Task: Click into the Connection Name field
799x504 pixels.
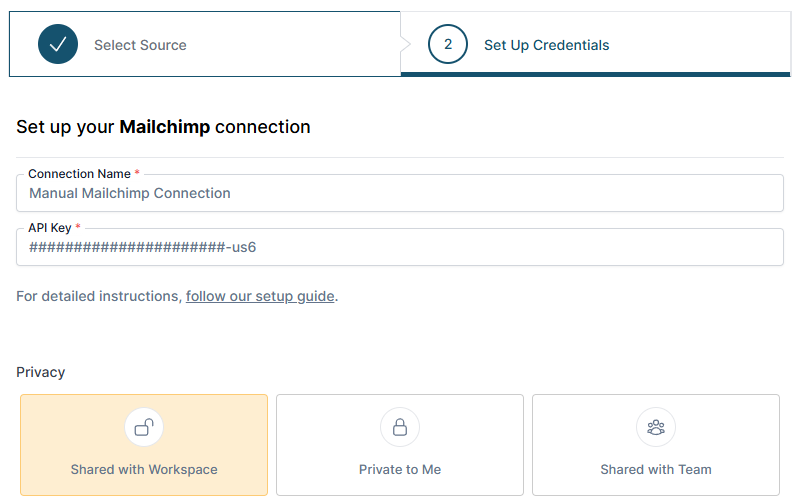Action: pos(400,193)
